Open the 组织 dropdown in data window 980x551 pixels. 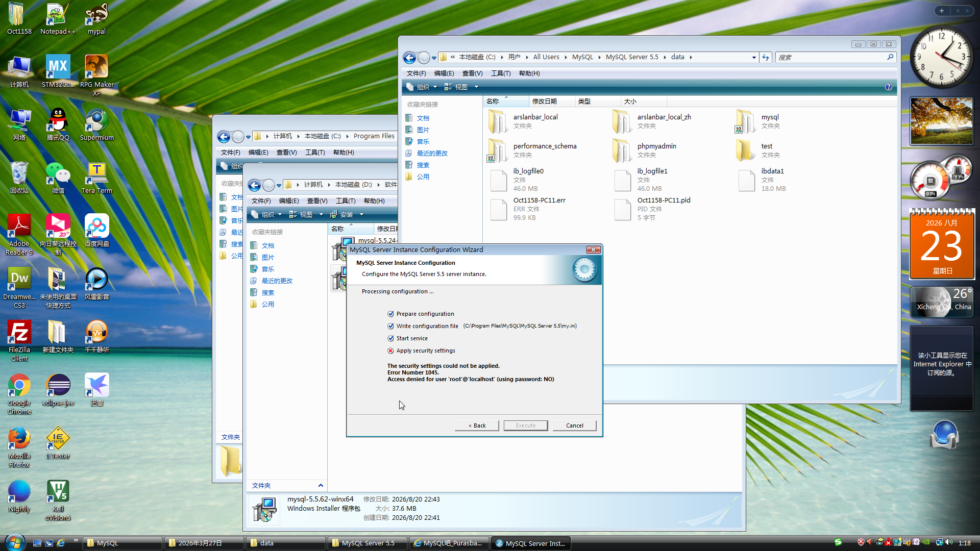pyautogui.click(x=423, y=87)
